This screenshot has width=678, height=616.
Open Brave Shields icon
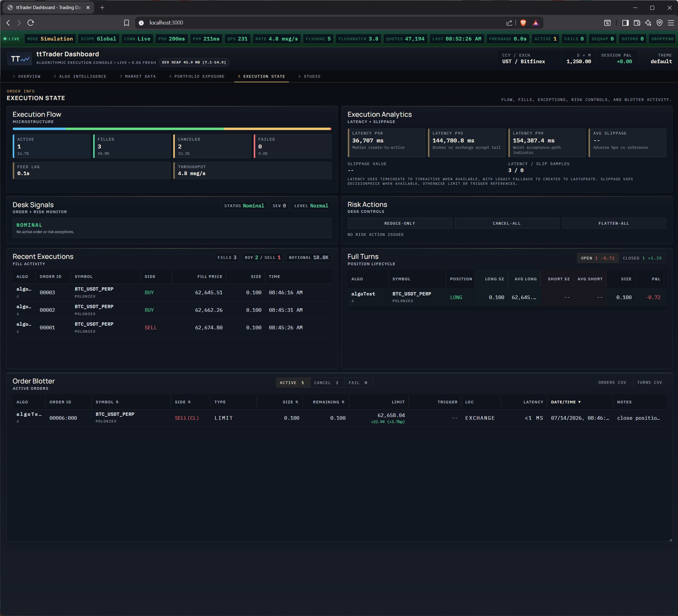tap(523, 23)
